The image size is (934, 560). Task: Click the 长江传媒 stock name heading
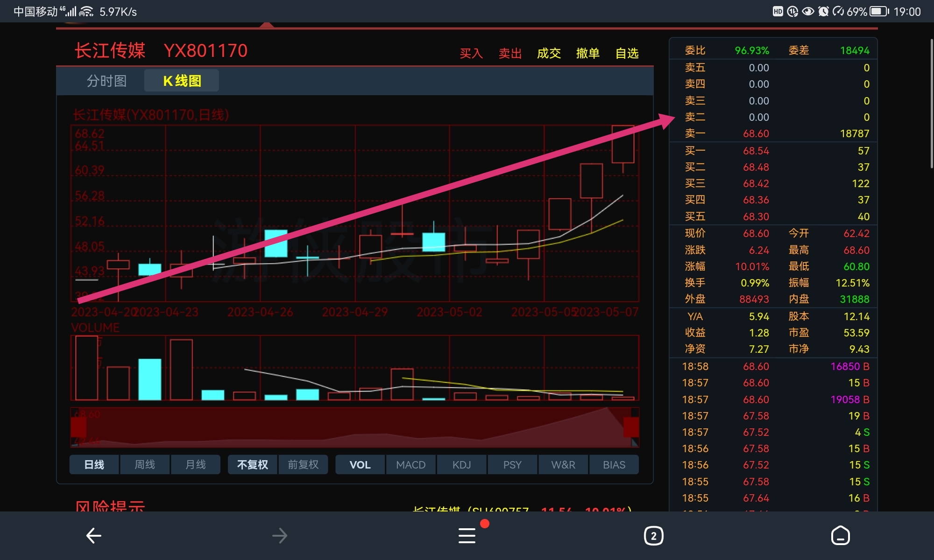pos(110,51)
